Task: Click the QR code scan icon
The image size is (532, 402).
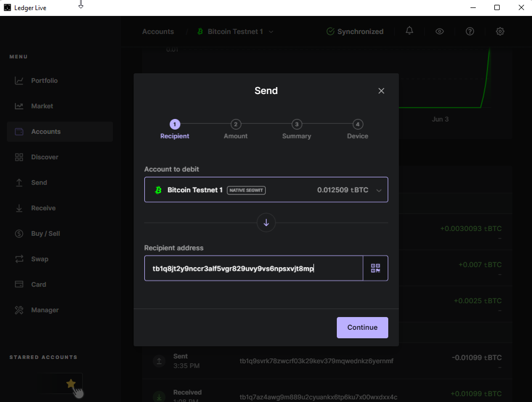Action: pyautogui.click(x=376, y=268)
